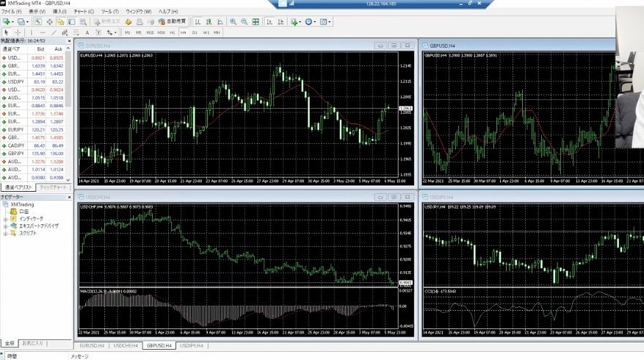The width and height of the screenshot is (644, 360).
Task: Select 口座 in the Navigator
Action: [23, 212]
